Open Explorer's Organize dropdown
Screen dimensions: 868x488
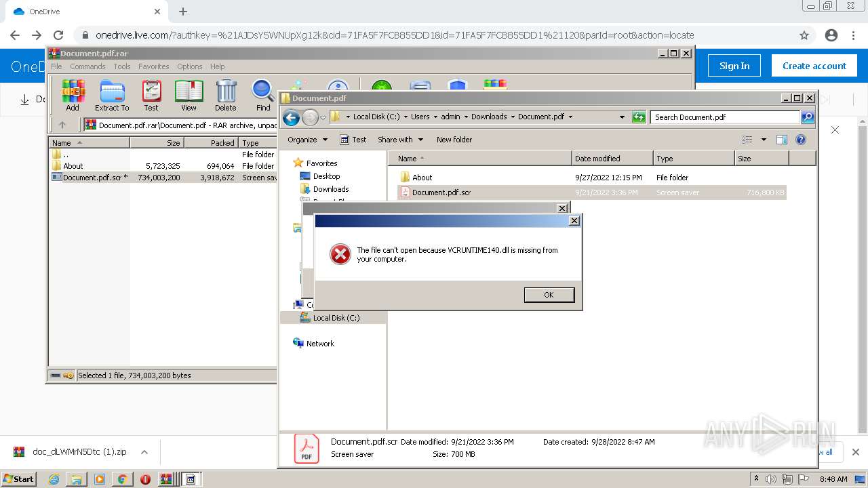307,140
